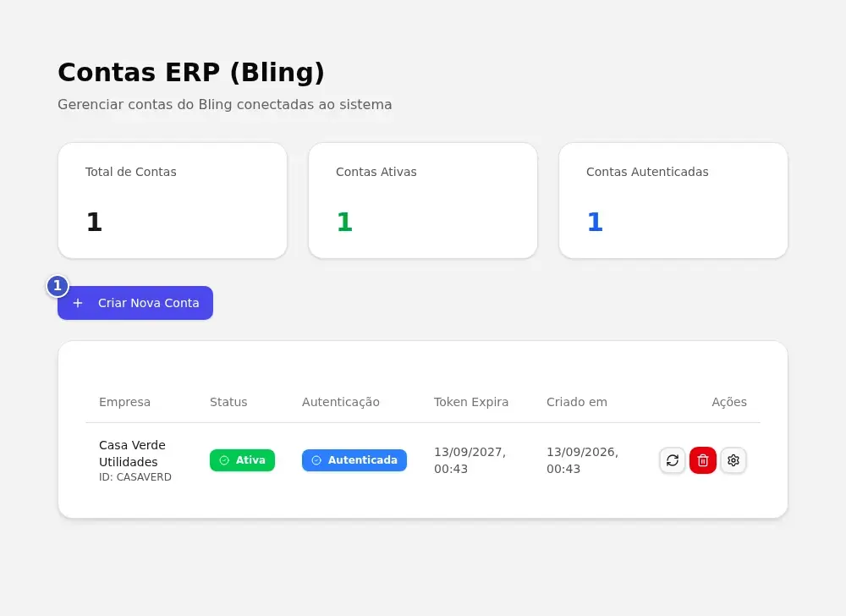Image resolution: width=846 pixels, height=616 pixels.
Task: Click the Contas Autenticadas card
Action: coord(673,201)
